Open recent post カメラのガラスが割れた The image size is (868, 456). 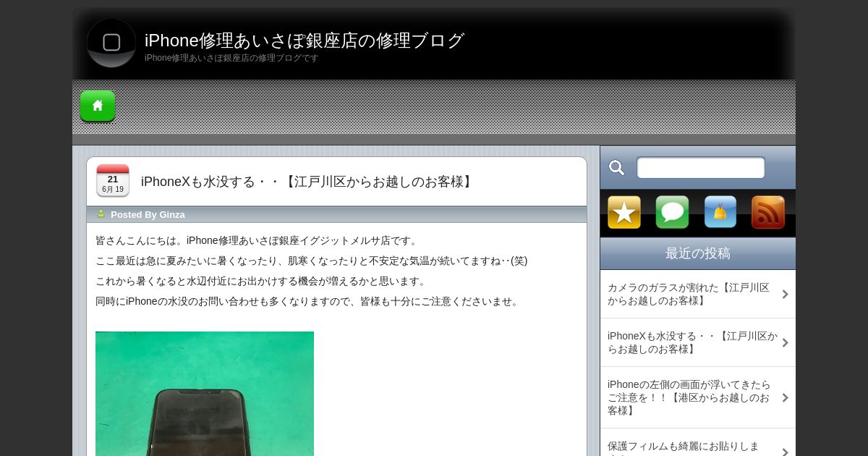tap(689, 294)
